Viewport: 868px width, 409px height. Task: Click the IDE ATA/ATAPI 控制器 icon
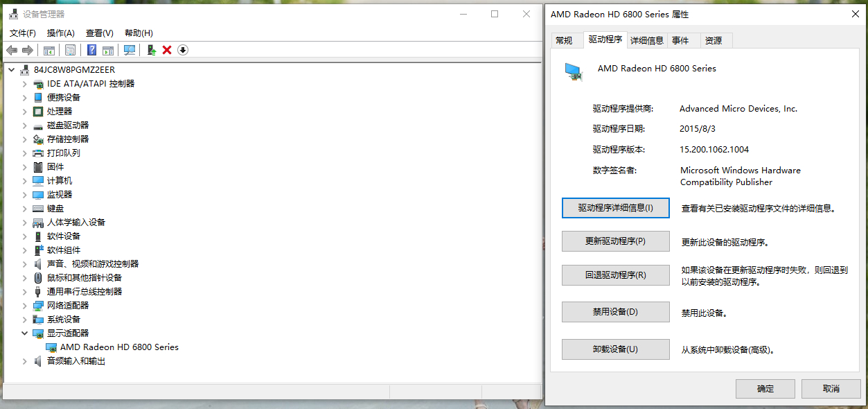38,84
